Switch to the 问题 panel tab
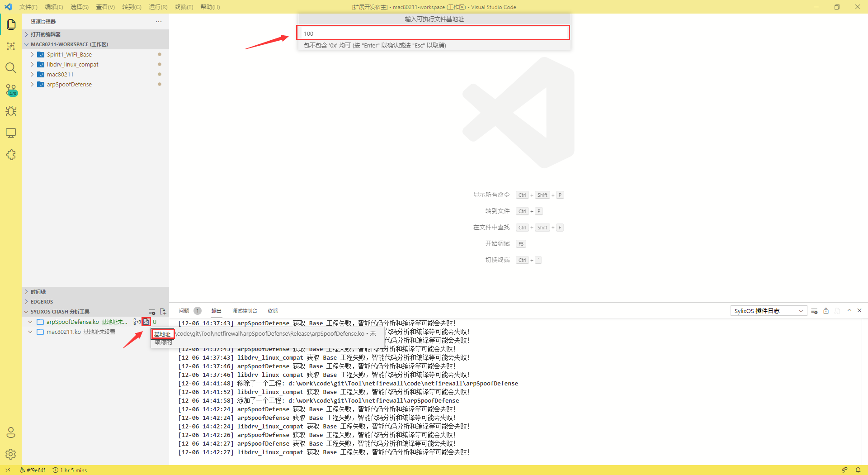The image size is (868, 475). 184,311
